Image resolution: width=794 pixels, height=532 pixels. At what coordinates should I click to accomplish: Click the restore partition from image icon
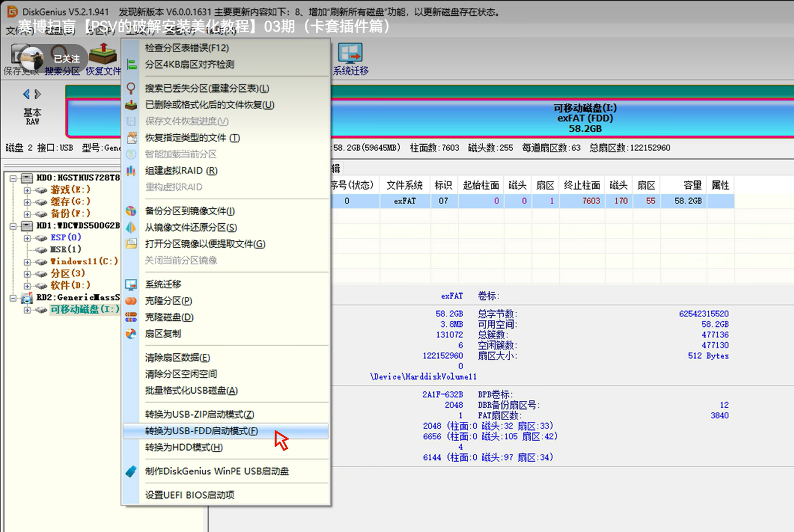tap(131, 227)
